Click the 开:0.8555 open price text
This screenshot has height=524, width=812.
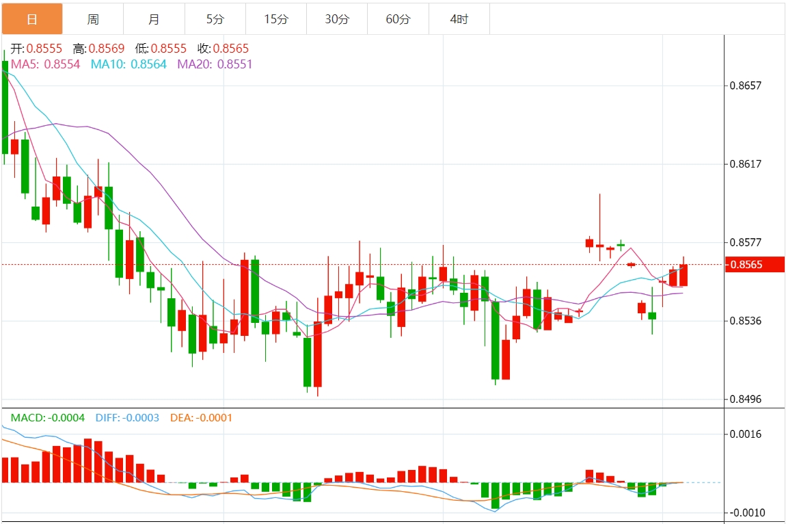pos(36,49)
